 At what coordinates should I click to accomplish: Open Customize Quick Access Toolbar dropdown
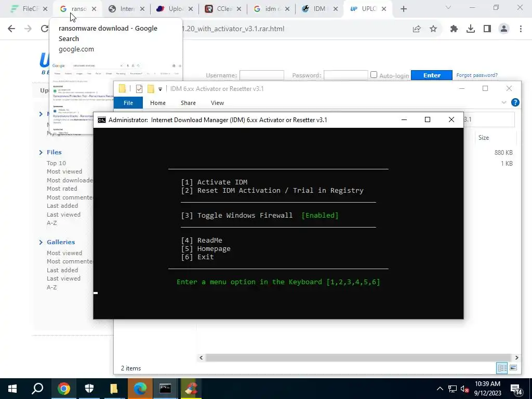point(160,89)
